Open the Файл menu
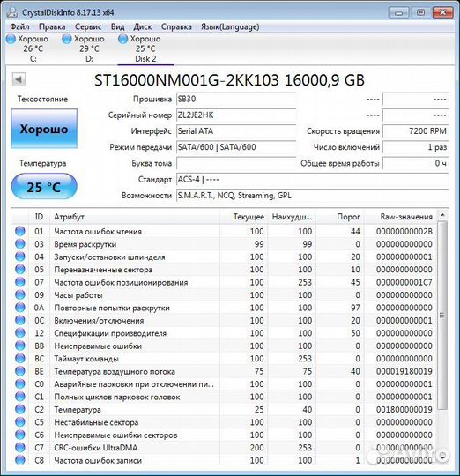This screenshot has height=476, width=460. tap(19, 26)
